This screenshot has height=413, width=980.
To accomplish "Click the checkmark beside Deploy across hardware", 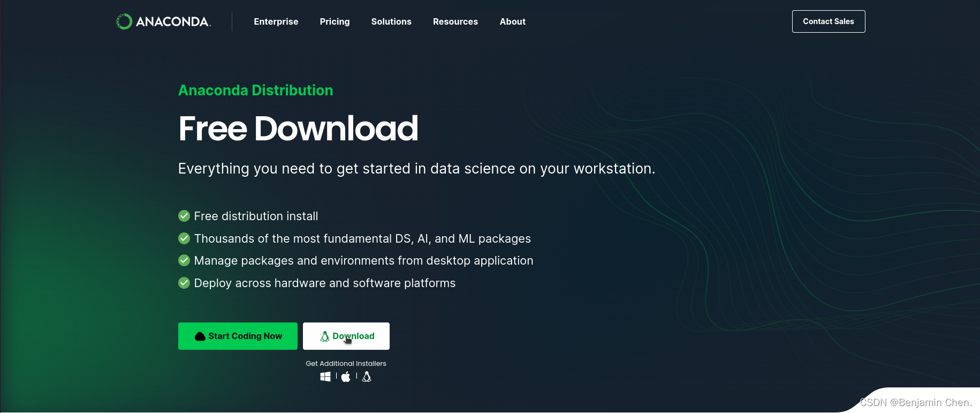I will 184,283.
